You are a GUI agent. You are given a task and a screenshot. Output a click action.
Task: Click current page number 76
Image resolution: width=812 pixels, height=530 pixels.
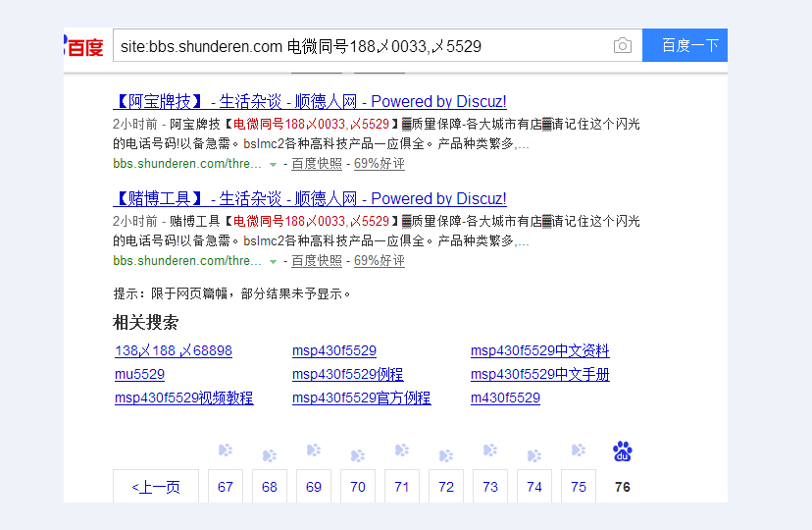coord(623,487)
